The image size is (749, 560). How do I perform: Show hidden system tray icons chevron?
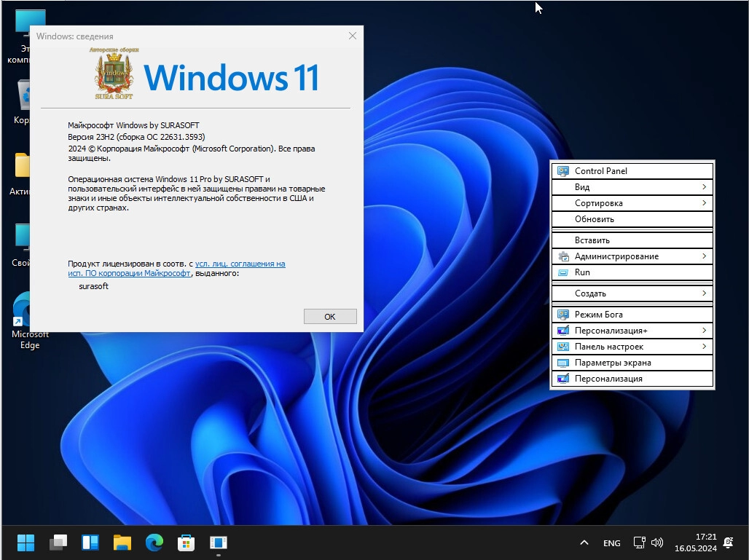click(584, 543)
